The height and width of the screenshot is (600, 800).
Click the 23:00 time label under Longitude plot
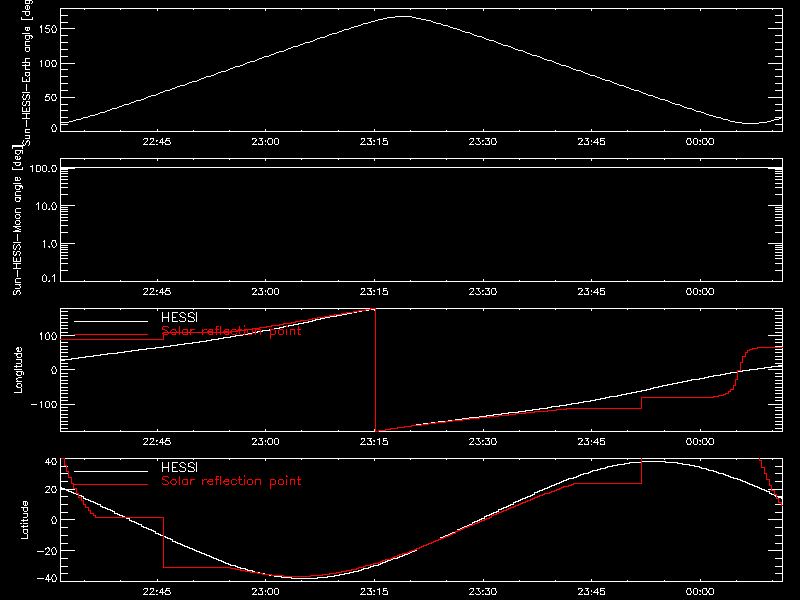pos(265,442)
